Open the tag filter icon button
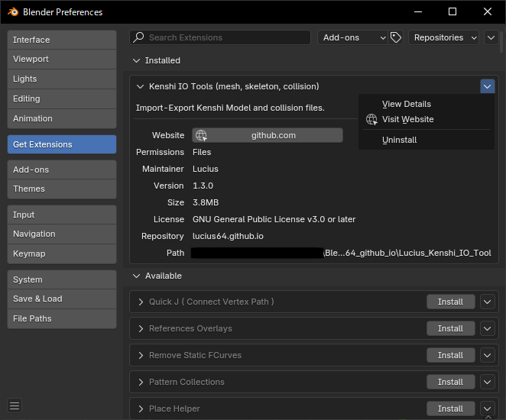 click(396, 37)
